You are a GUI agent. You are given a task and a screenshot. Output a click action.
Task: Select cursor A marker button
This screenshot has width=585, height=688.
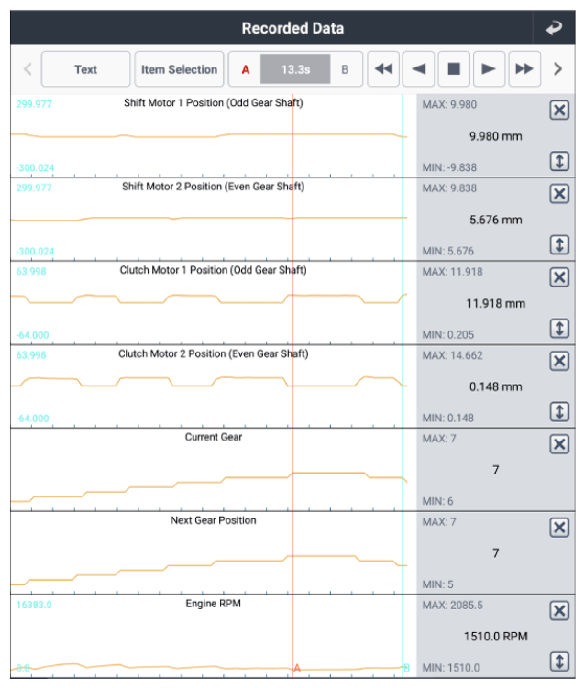245,69
